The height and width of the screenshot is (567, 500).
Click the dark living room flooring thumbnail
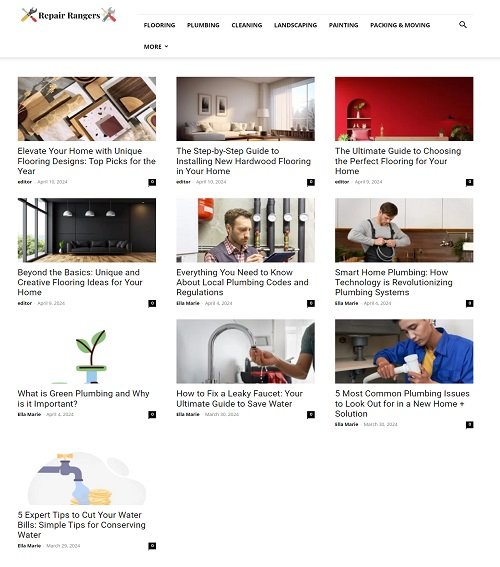pyautogui.click(x=87, y=230)
